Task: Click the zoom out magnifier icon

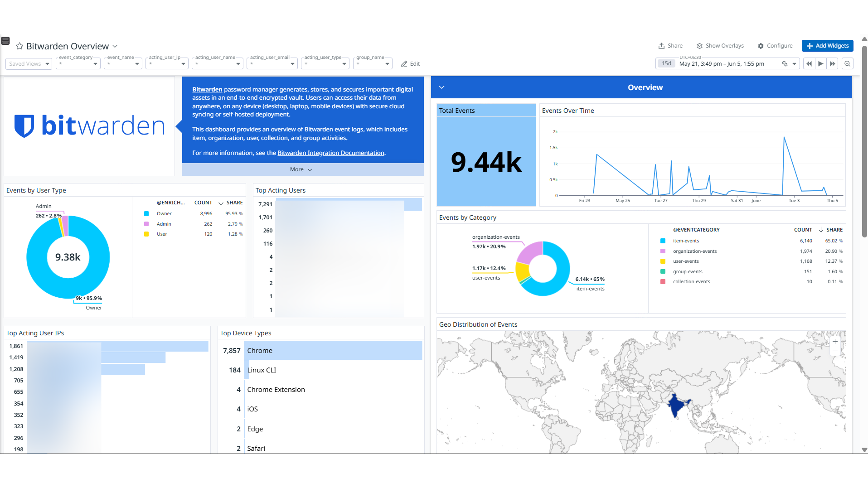Action: click(847, 64)
